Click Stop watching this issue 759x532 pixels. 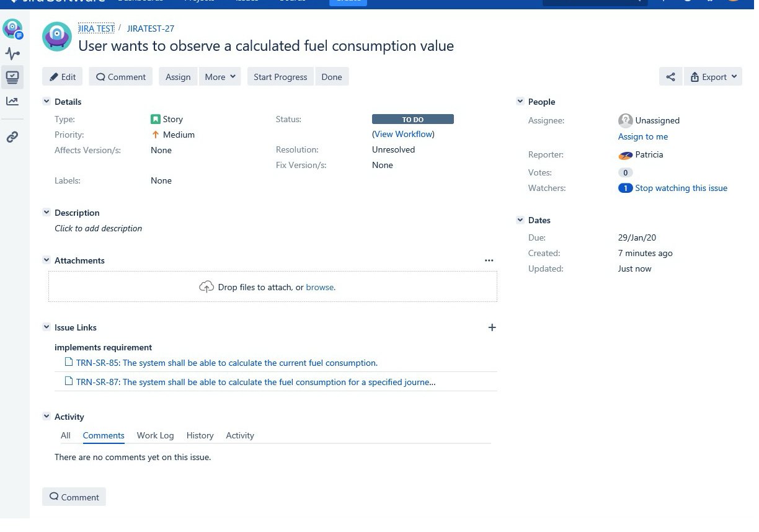coord(681,188)
